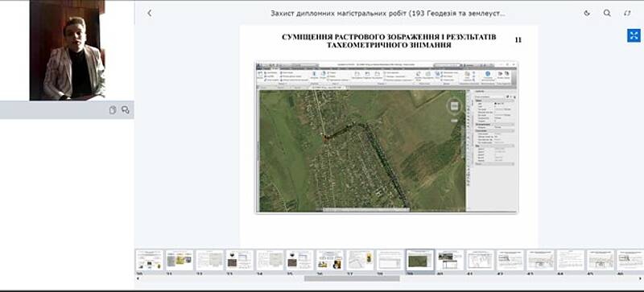The image size is (644, 292).
Task: Open search via the magnifier icon
Action: 607,13
